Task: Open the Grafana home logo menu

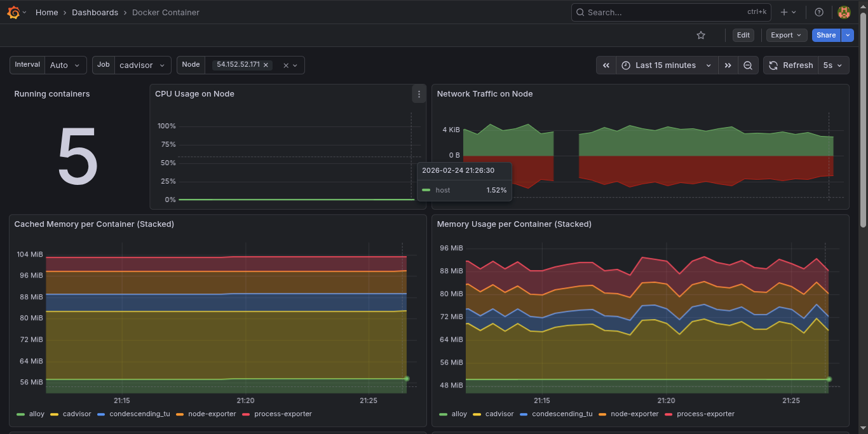Action: click(x=13, y=12)
